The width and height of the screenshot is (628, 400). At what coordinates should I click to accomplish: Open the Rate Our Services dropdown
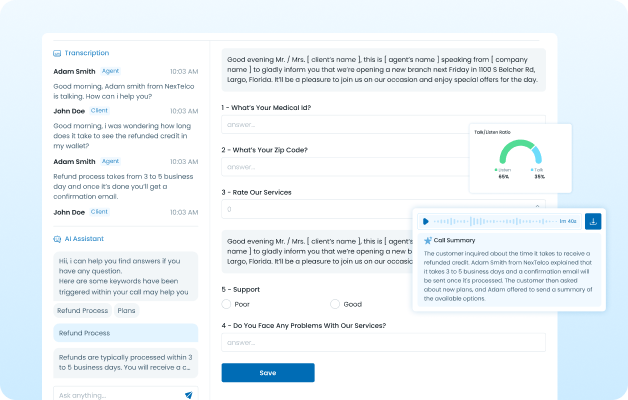pos(380,209)
